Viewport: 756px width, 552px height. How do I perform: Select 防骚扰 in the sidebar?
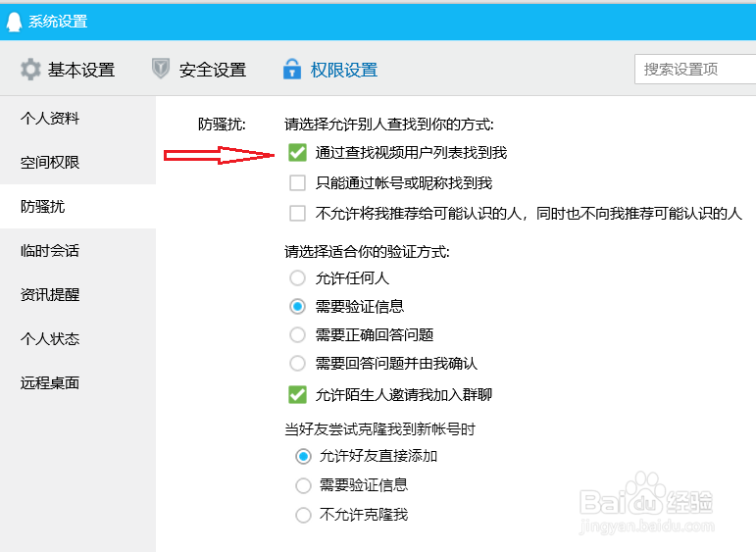77,206
